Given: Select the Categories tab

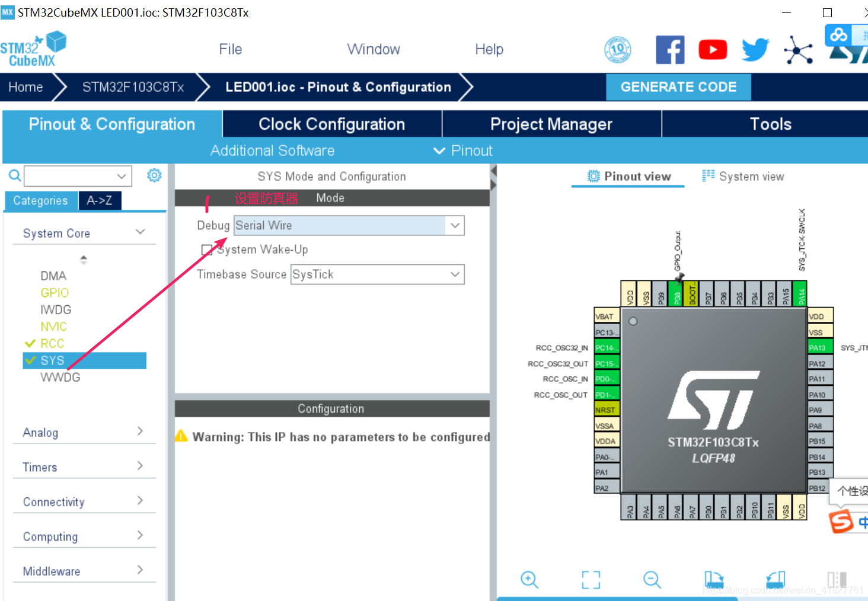Looking at the screenshot, I should (x=40, y=200).
